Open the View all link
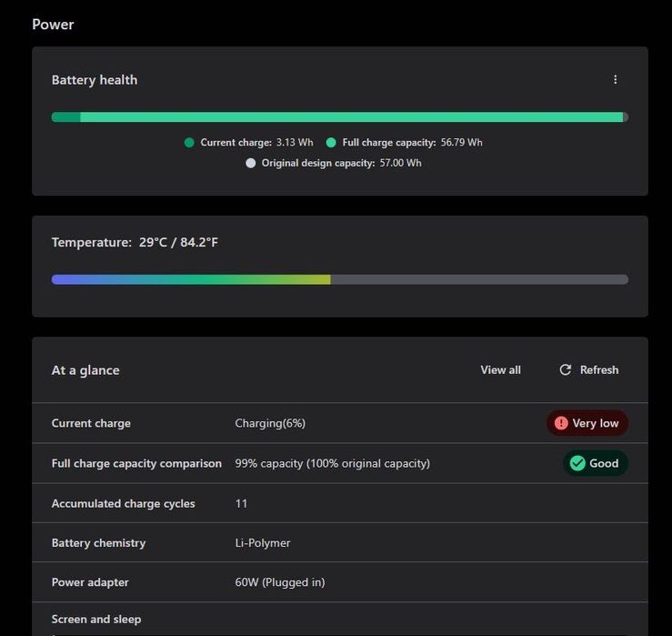The height and width of the screenshot is (636, 672). pyautogui.click(x=500, y=369)
